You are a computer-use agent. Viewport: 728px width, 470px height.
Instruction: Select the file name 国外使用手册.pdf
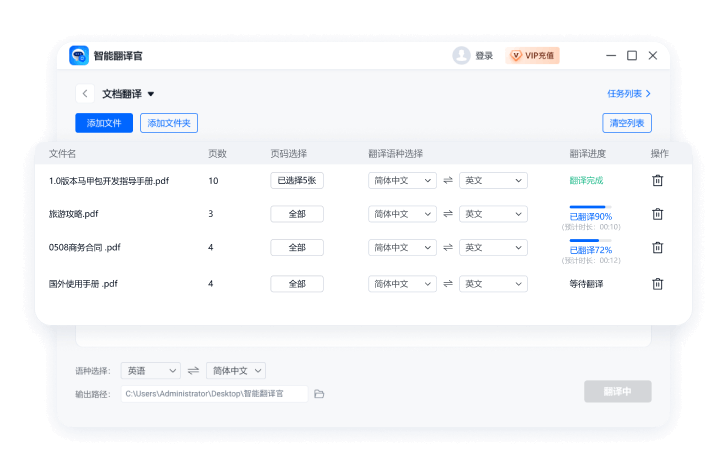[x=83, y=284]
